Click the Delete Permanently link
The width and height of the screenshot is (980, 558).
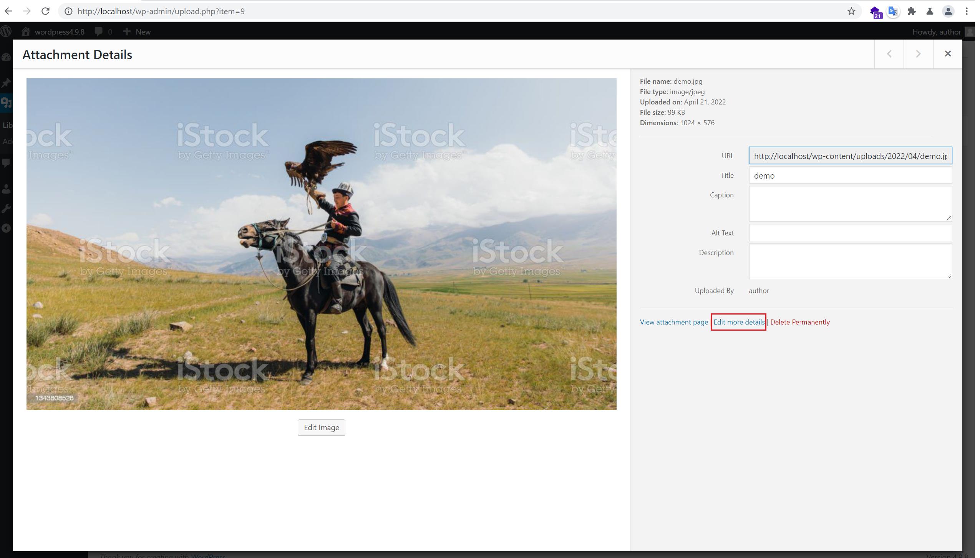(x=800, y=322)
